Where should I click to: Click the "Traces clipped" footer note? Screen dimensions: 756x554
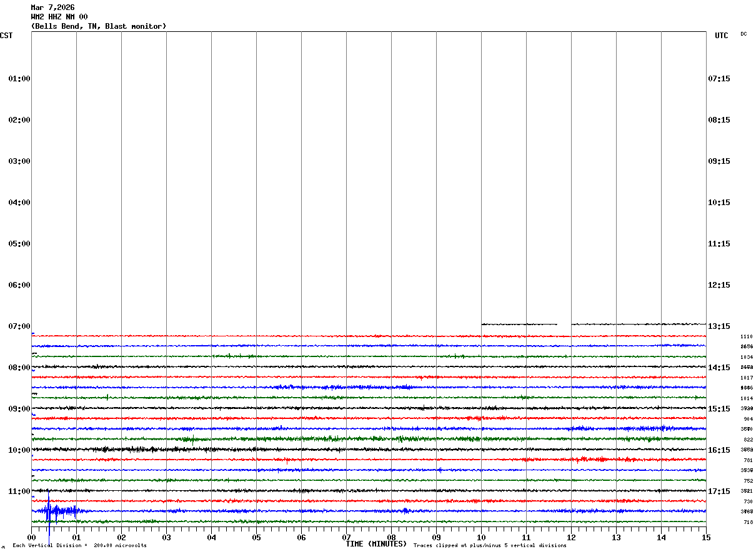(490, 546)
